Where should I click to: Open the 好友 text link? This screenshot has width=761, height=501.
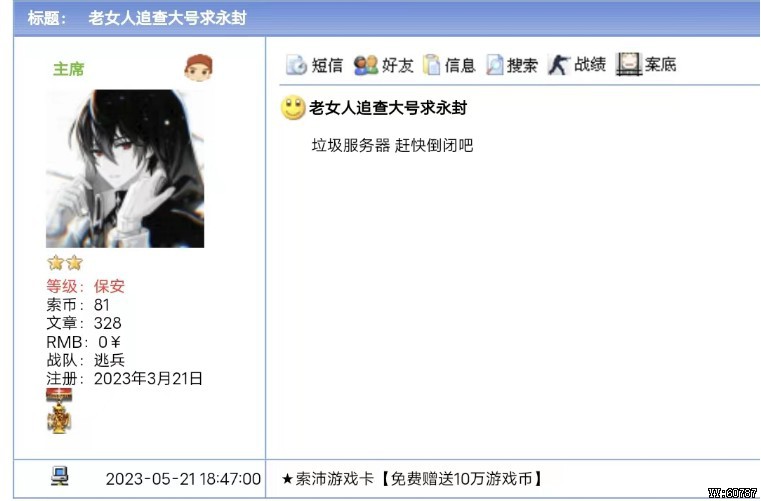pyautogui.click(x=397, y=65)
